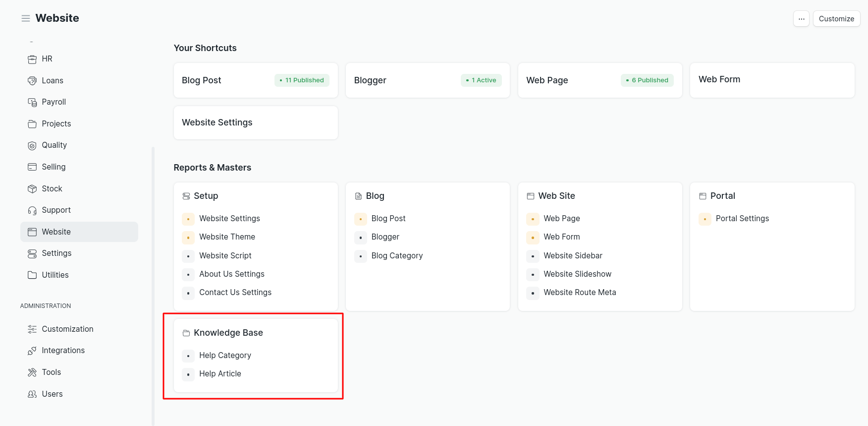This screenshot has height=426, width=868.
Task: Click the Integrations plug icon
Action: [x=32, y=351]
